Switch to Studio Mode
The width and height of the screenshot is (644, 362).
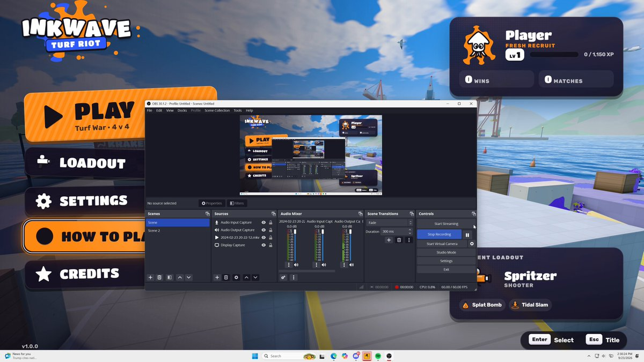[x=446, y=252]
